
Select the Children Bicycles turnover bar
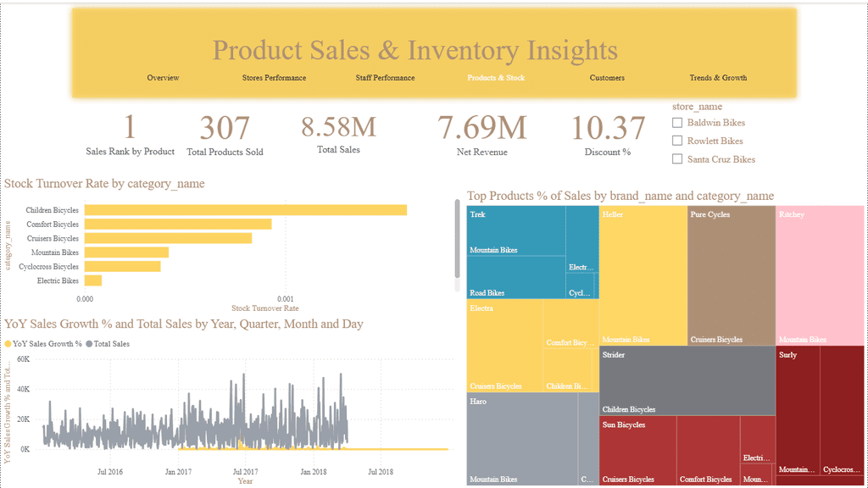pos(246,210)
